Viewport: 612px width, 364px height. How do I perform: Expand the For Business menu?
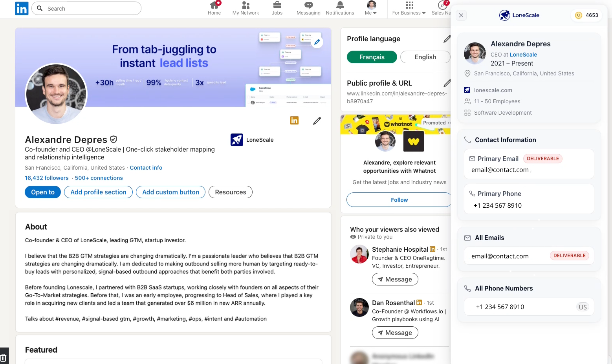tap(409, 8)
